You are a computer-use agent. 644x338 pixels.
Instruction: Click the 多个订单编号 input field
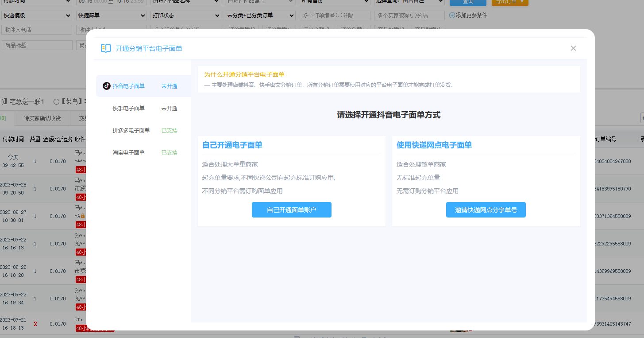pos(335,16)
